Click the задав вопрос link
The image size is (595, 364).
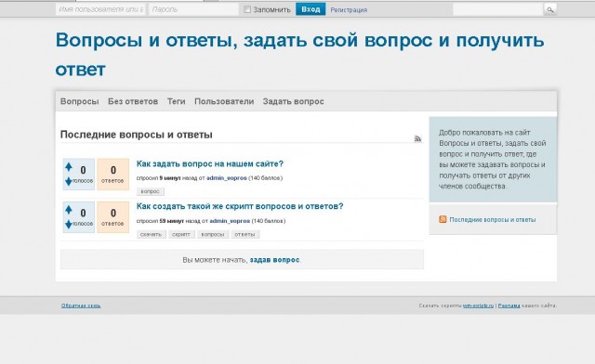point(274,260)
